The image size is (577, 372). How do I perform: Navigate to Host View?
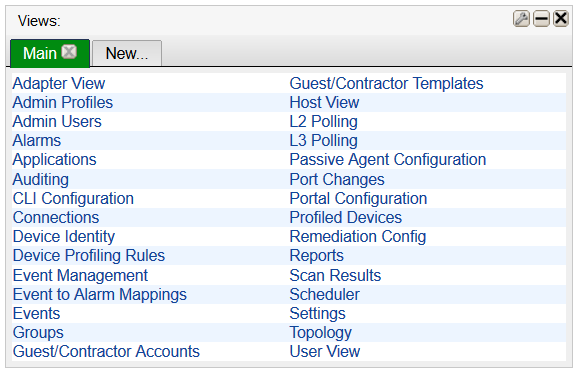[324, 102]
